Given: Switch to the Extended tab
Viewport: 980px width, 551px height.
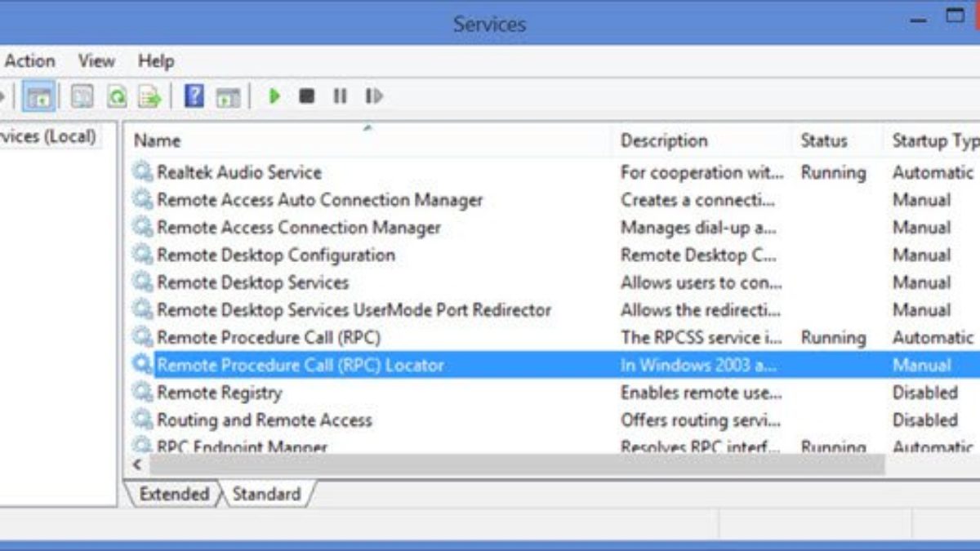Looking at the screenshot, I should [174, 494].
